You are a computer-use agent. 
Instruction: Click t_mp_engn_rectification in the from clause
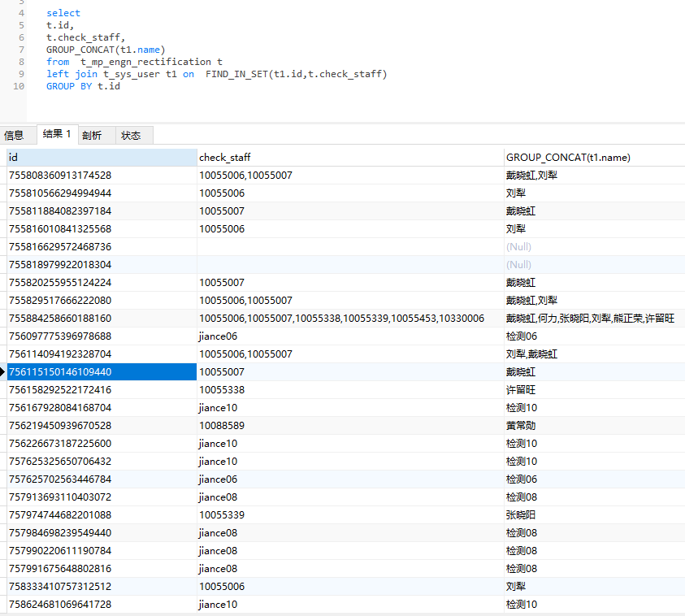[146, 62]
